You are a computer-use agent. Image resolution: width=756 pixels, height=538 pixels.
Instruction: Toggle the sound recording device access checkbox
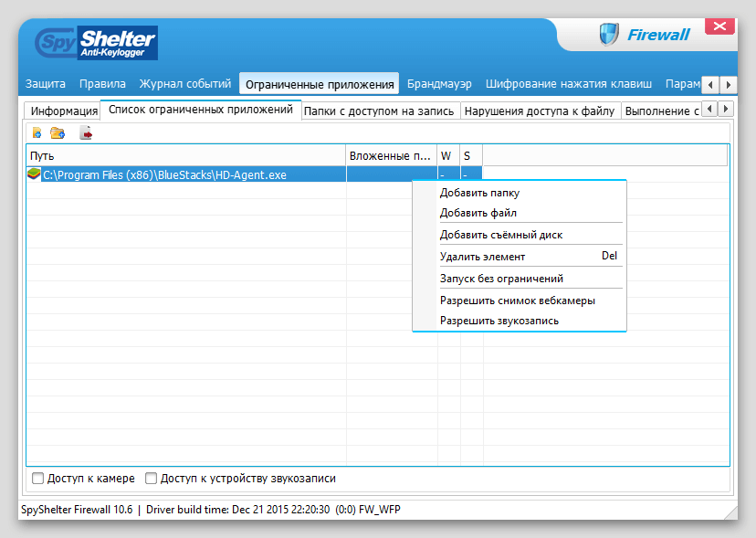click(151, 478)
